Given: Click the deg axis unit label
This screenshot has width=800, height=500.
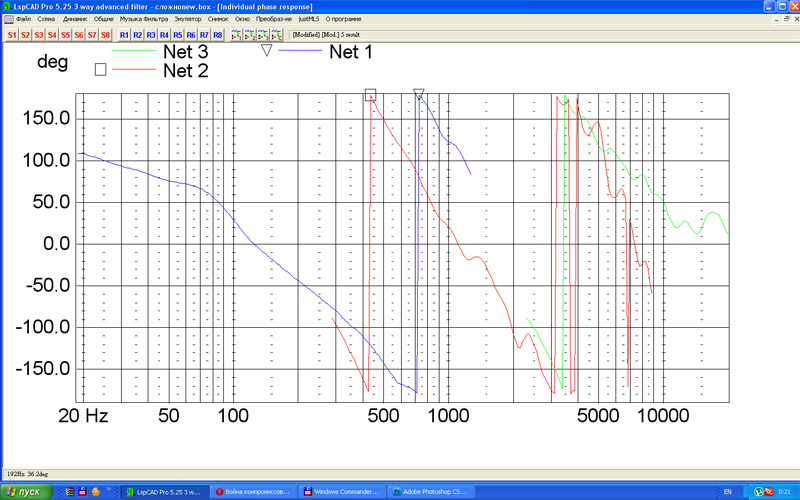Looking at the screenshot, I should pos(53,62).
